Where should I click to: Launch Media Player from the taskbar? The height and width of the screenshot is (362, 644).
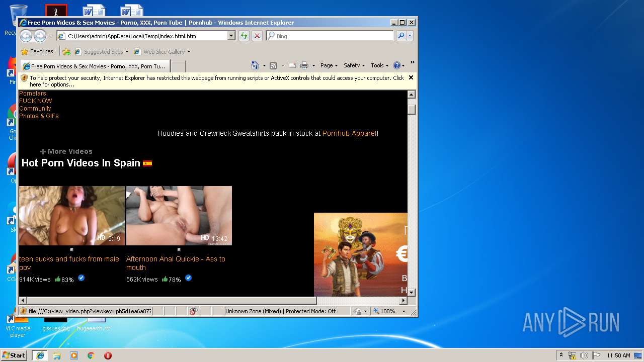pos(74,355)
